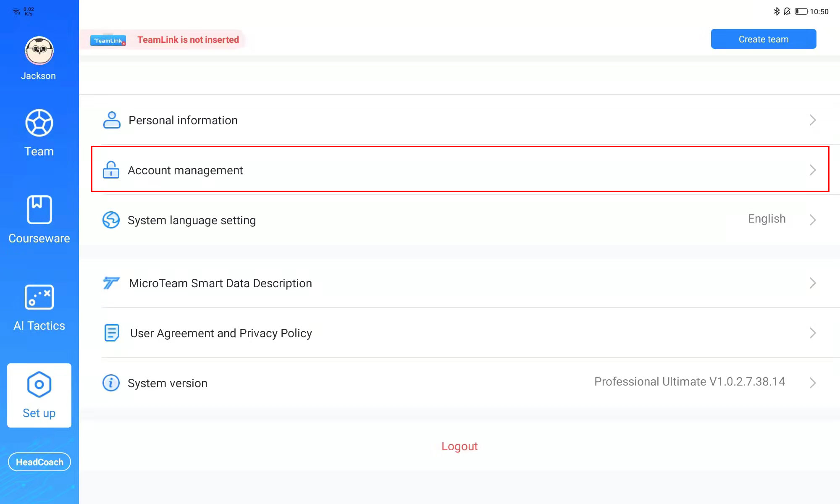Select the Set up hexagon icon
This screenshot has width=840, height=504.
coord(39,384)
